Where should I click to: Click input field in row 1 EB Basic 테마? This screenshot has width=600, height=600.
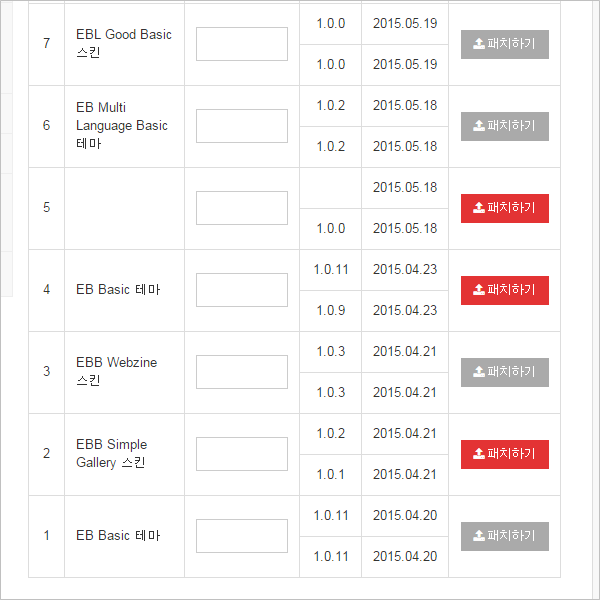pyautogui.click(x=242, y=536)
